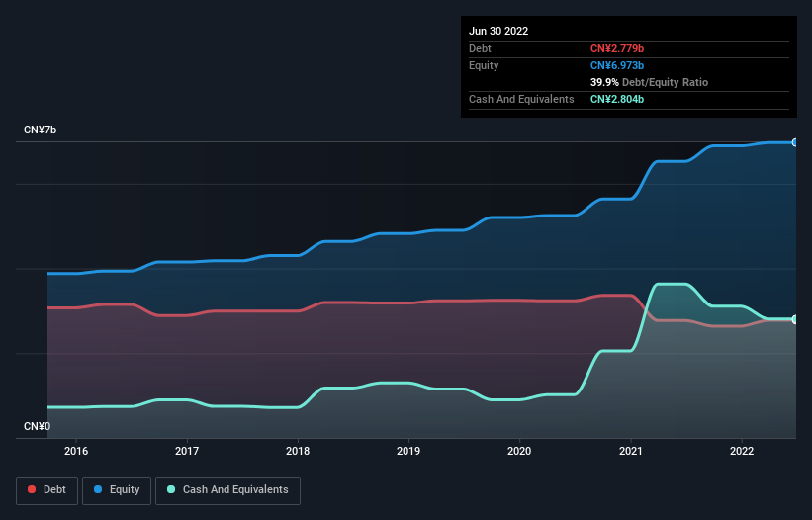Click the CN¥7b y-axis label
The width and height of the screenshot is (812, 520).
[40, 130]
